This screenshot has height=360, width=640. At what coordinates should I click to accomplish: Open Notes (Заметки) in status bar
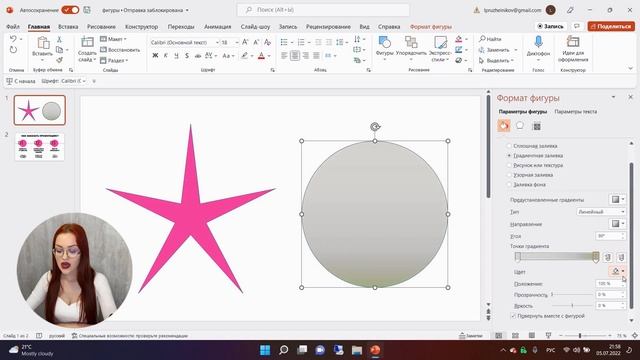(471, 336)
